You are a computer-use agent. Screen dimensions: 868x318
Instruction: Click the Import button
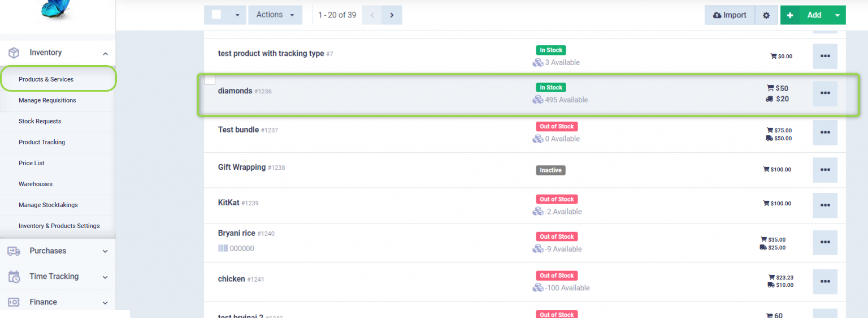tap(730, 15)
